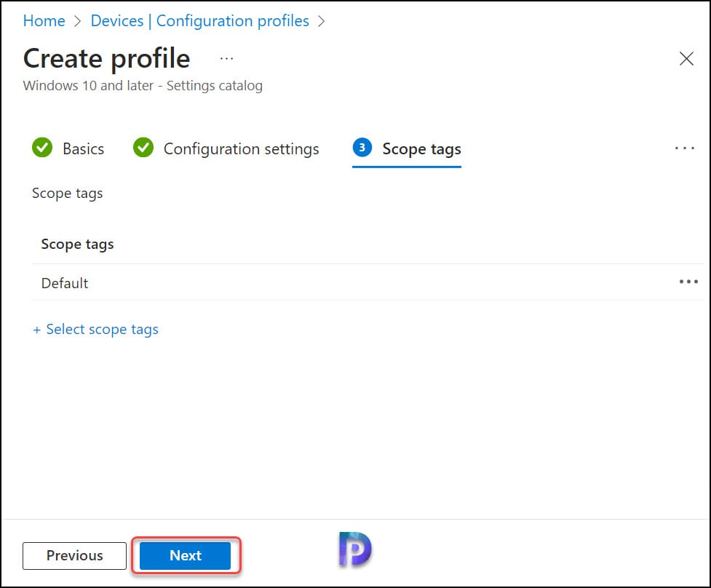Click the step 3 number badge
The height and width of the screenshot is (588, 711).
tap(362, 147)
